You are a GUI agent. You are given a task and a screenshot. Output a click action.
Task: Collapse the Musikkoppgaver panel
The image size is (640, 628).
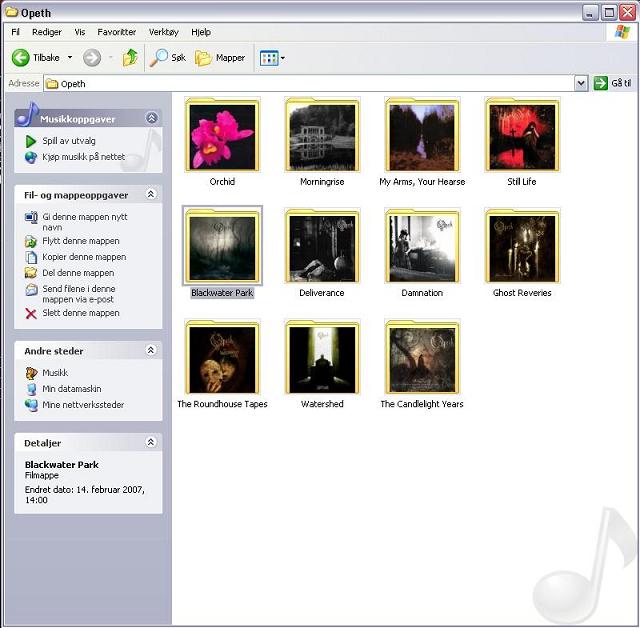point(151,118)
